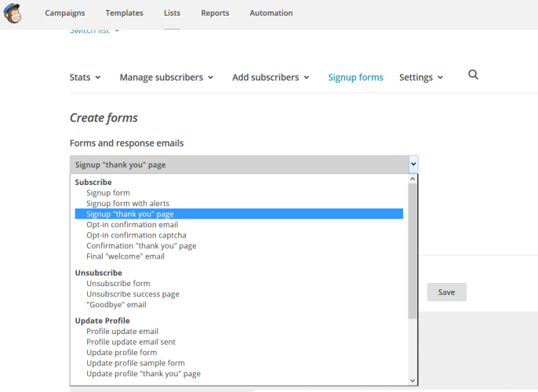Go to Templates in top navigation

click(x=124, y=13)
